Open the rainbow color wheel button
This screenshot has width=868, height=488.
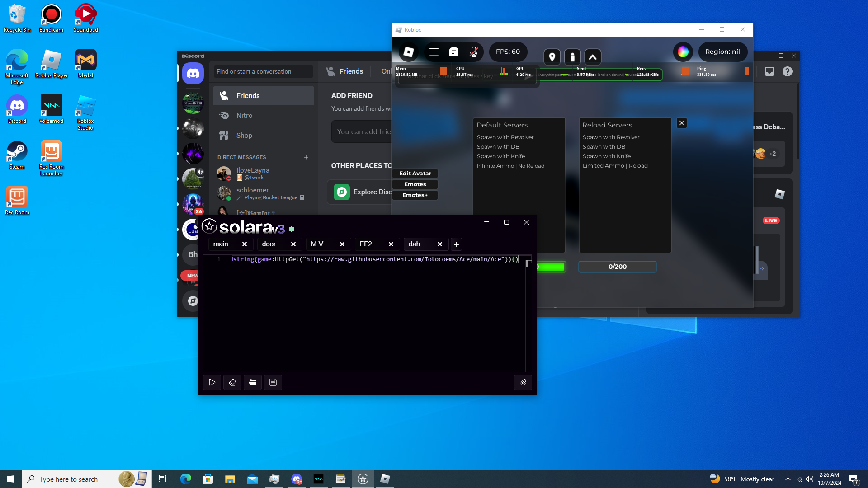[683, 52]
